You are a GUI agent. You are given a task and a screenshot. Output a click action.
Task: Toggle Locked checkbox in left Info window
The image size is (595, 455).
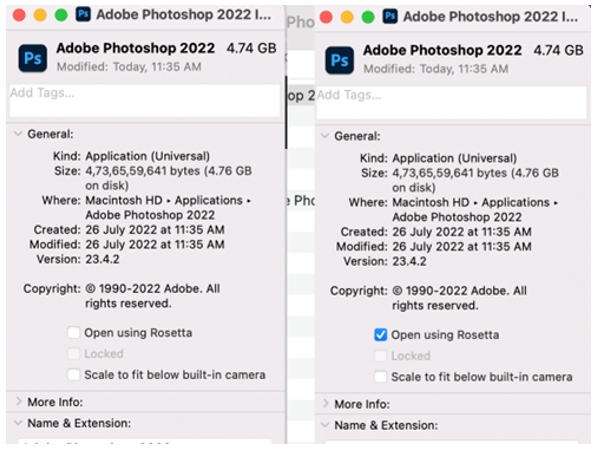tap(73, 354)
